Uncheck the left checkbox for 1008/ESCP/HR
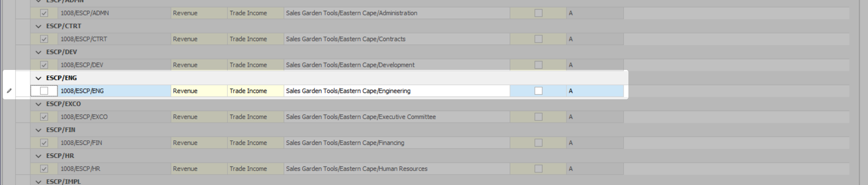This screenshot has height=185, width=868. 44,169
